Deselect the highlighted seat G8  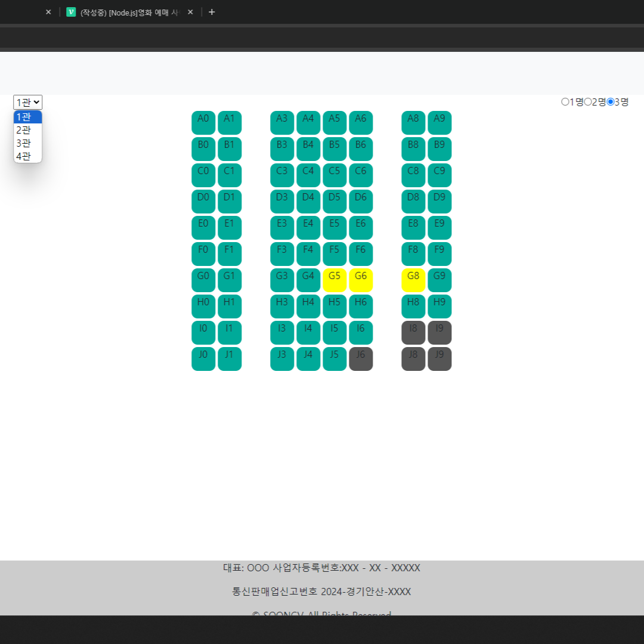point(413,280)
